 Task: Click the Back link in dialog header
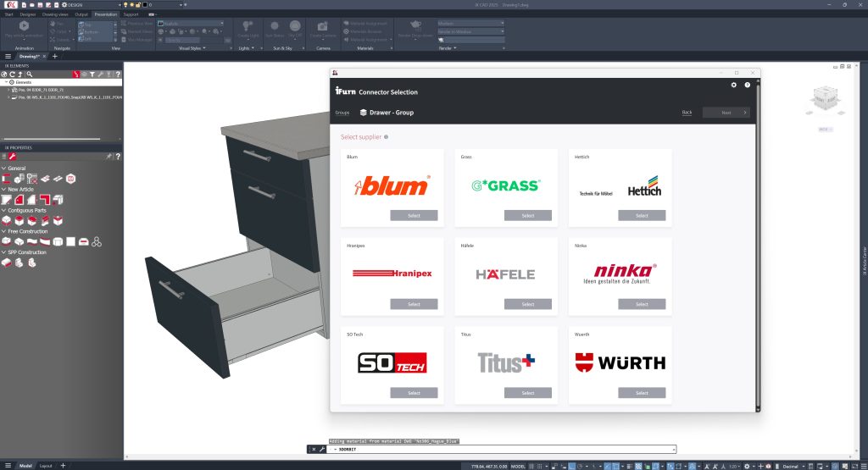[x=687, y=113]
